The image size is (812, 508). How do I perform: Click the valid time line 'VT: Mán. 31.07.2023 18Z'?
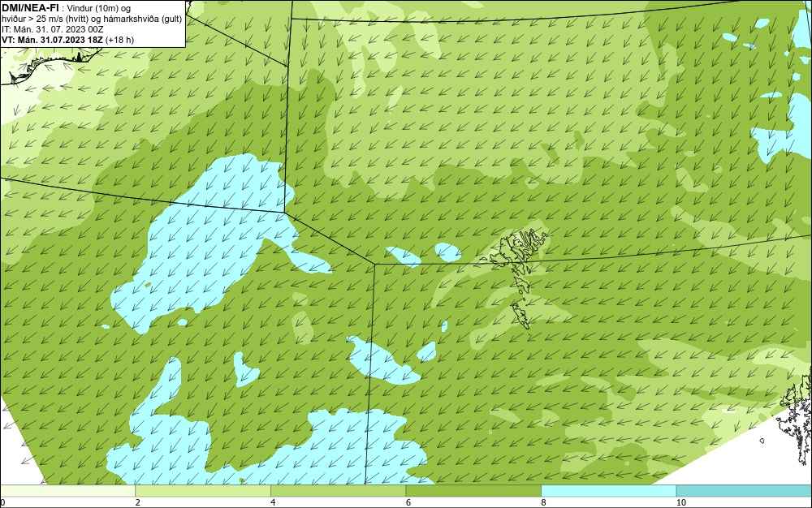(53, 40)
